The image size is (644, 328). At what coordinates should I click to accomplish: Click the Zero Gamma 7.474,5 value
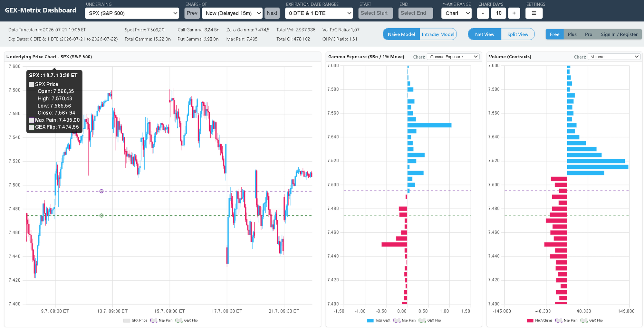click(x=248, y=30)
